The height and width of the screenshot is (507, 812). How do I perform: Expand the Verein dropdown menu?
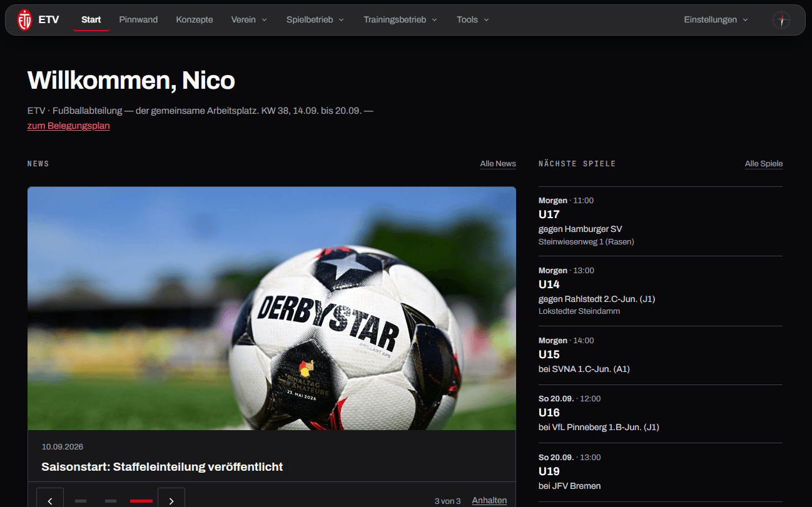click(x=249, y=20)
